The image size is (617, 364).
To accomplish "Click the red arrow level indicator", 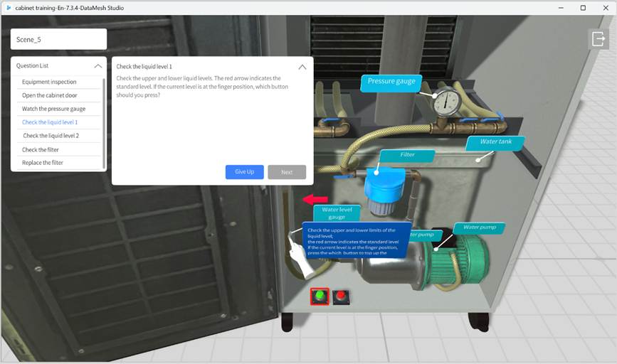I will [315, 200].
